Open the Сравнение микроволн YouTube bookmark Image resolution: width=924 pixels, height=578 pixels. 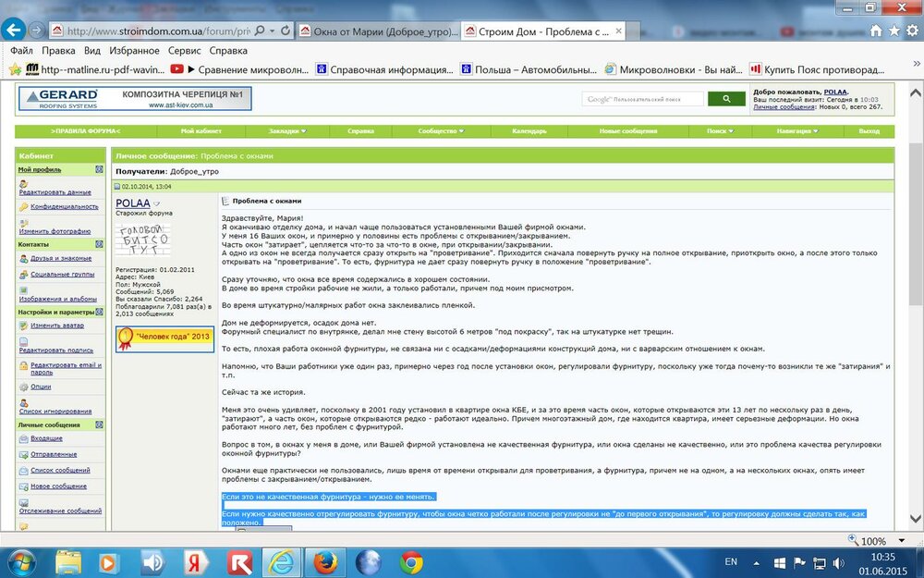tap(240, 69)
